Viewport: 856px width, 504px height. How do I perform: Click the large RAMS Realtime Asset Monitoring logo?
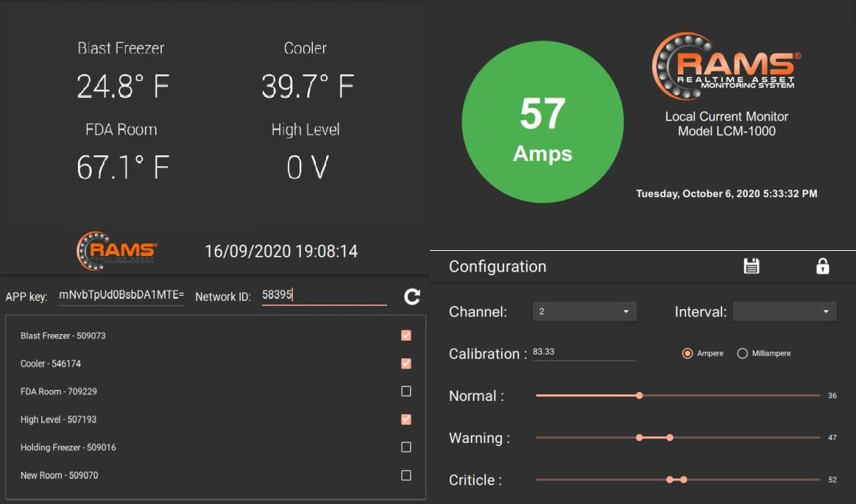tap(726, 66)
